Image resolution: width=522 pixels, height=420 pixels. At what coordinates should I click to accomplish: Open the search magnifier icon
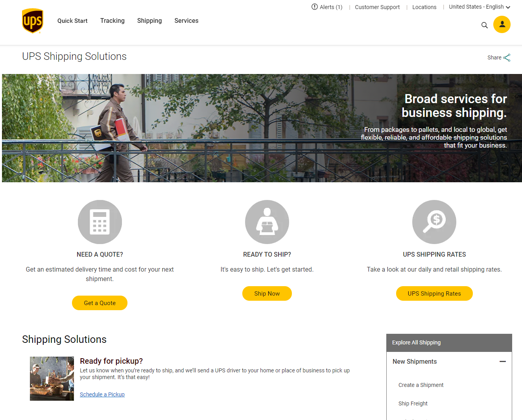pyautogui.click(x=485, y=25)
